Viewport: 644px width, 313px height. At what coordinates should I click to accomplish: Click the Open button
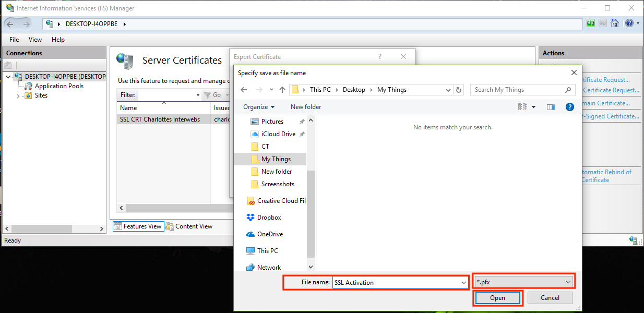click(497, 298)
